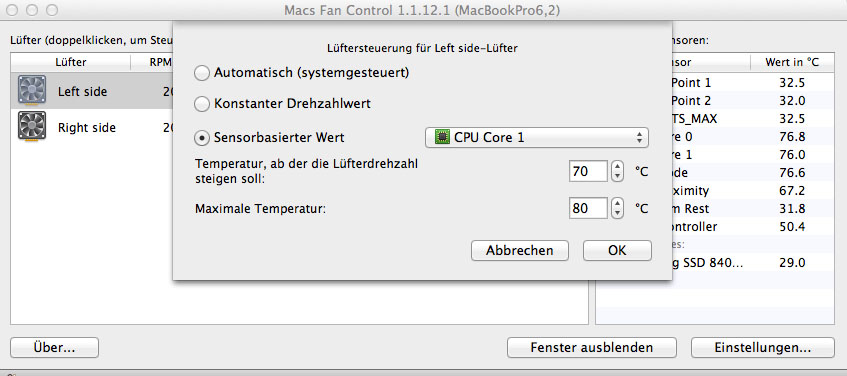Select Sensorbasierter Wert radio option
The width and height of the screenshot is (847, 376).
point(201,138)
